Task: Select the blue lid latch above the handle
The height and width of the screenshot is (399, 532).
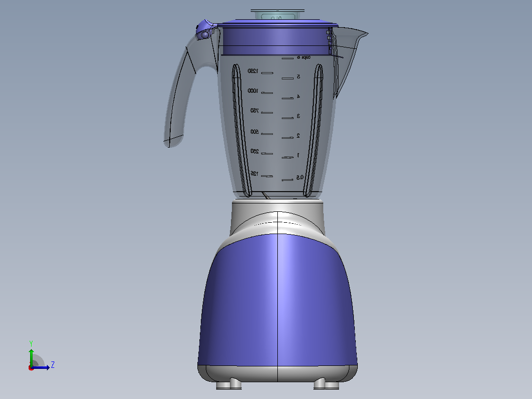Action: (206, 30)
